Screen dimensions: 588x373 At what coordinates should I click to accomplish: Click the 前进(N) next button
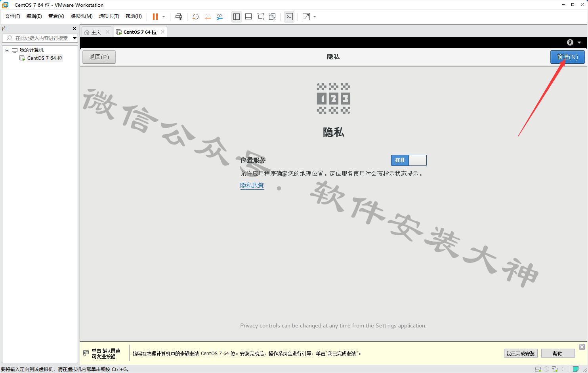click(567, 57)
